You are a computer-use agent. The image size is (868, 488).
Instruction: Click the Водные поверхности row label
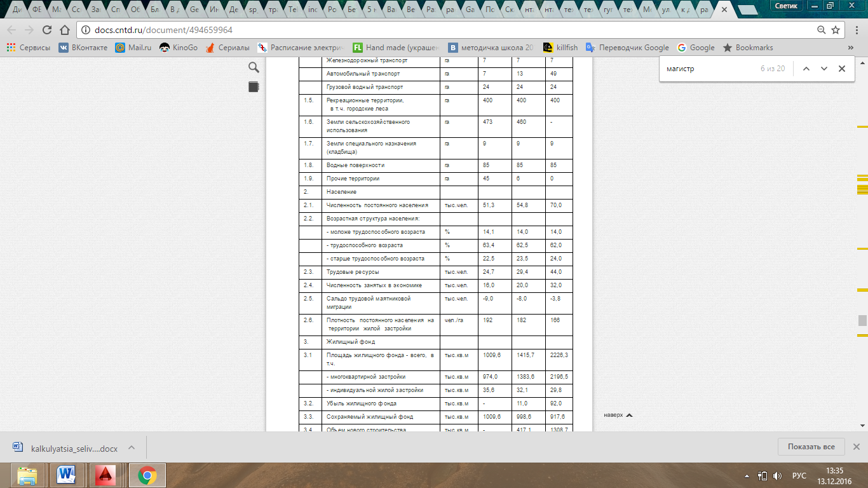point(355,165)
